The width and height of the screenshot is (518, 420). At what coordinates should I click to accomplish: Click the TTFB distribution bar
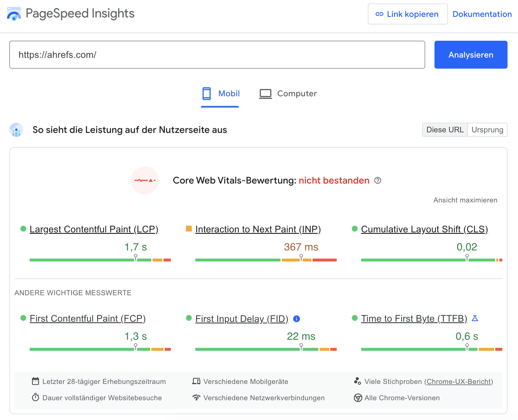coord(432,349)
